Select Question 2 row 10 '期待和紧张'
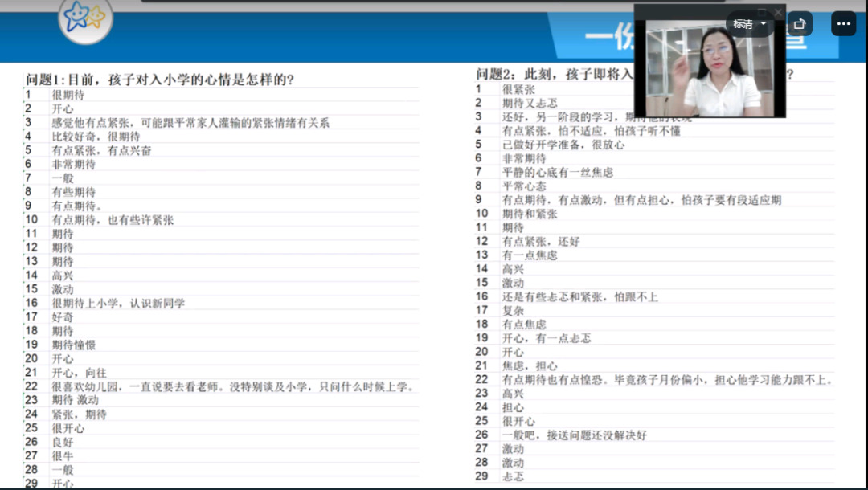This screenshot has width=868, height=490. coord(530,214)
